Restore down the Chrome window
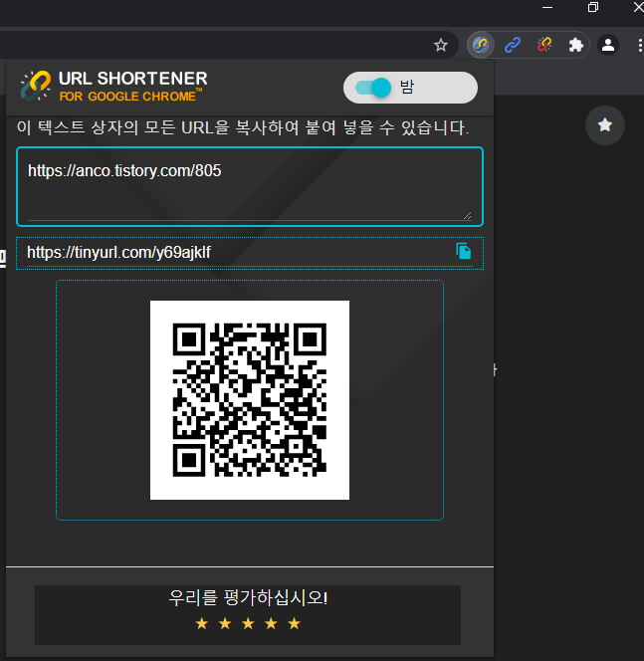Screen dimensions: 644x661 (593, 7)
